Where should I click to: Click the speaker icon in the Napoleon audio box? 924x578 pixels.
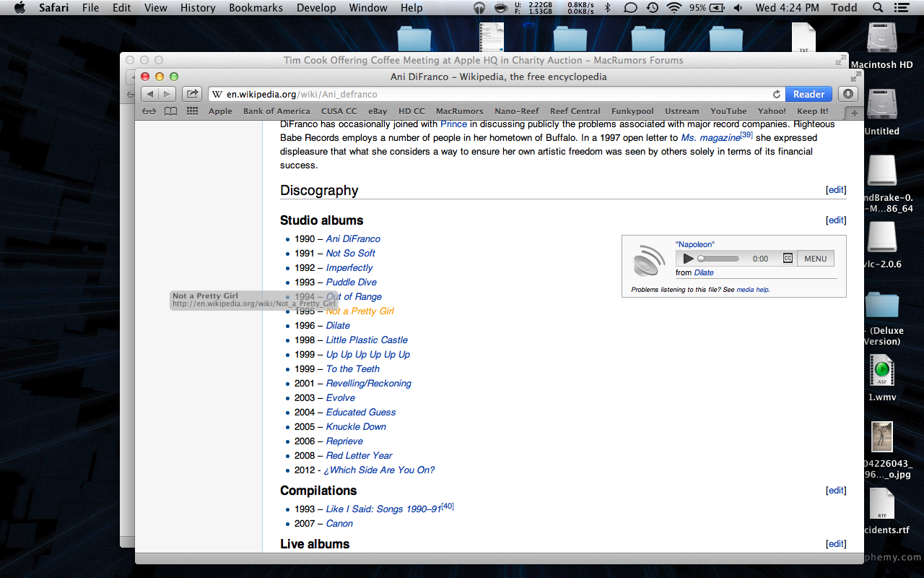[x=649, y=261]
